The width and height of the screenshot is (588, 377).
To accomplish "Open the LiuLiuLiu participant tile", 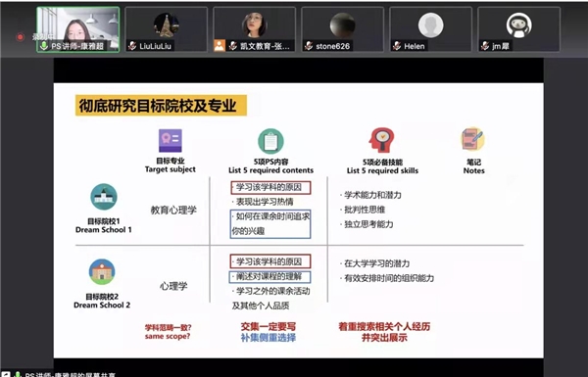I will [x=167, y=29].
